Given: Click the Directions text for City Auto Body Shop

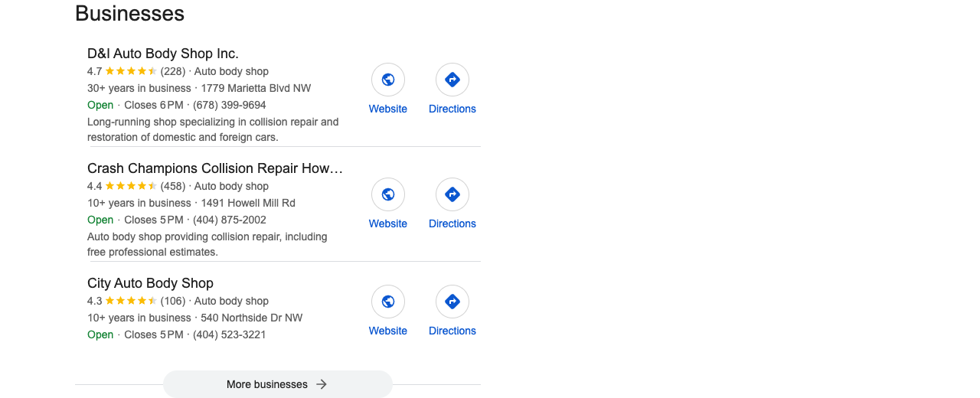Looking at the screenshot, I should pyautogui.click(x=452, y=331).
